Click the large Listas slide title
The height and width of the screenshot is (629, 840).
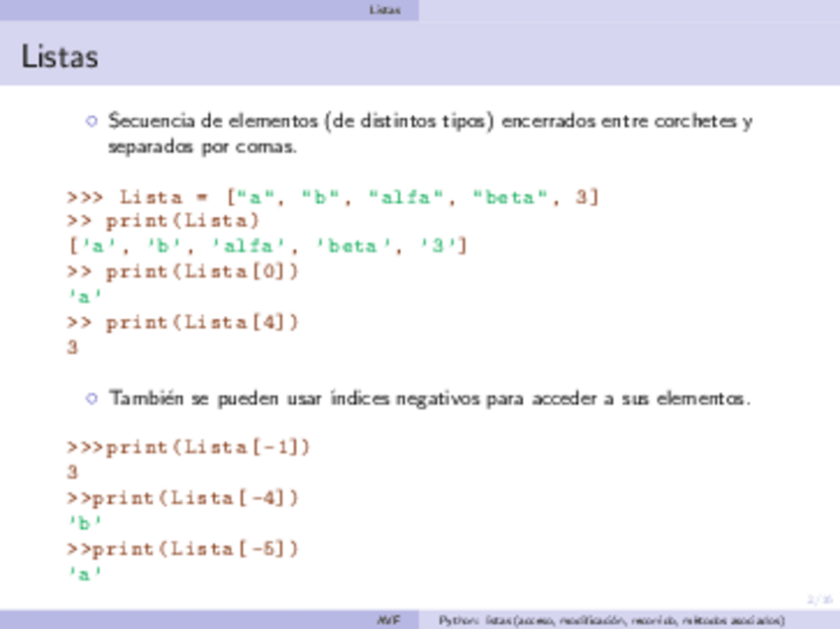[x=59, y=57]
